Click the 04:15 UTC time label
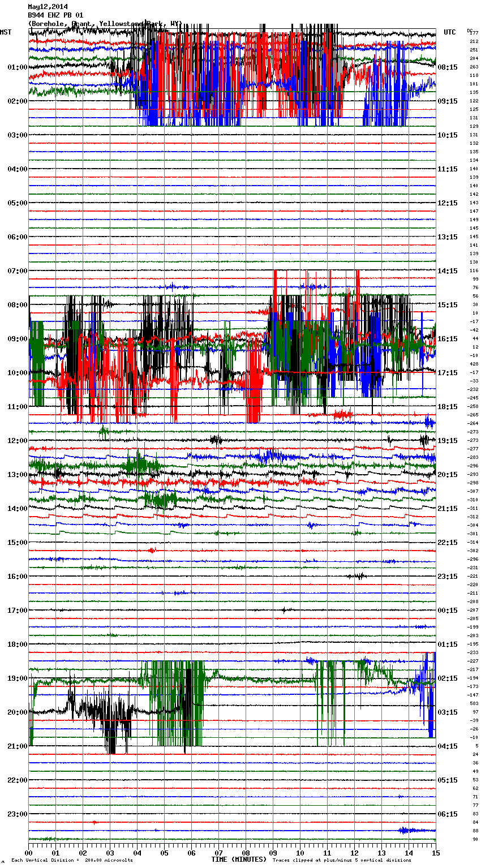The width and height of the screenshot is (481, 868). tap(448, 746)
